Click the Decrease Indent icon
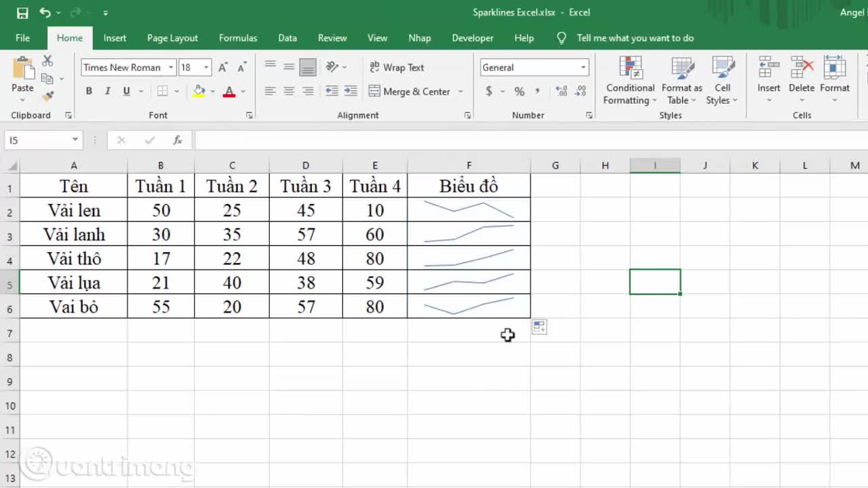The width and height of the screenshot is (868, 488). pyautogui.click(x=332, y=91)
